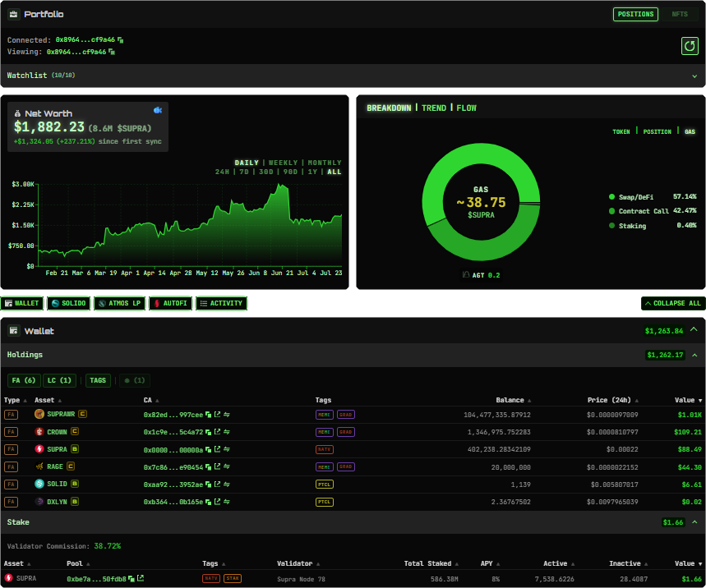
Task: Click swap icon in RAGE row
Action: pyautogui.click(x=227, y=466)
